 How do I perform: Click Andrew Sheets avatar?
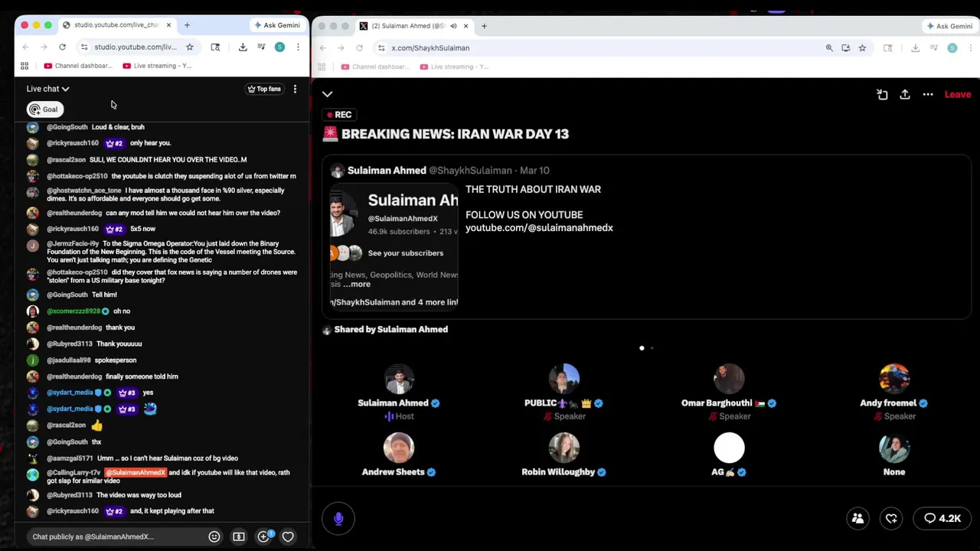pos(399,448)
